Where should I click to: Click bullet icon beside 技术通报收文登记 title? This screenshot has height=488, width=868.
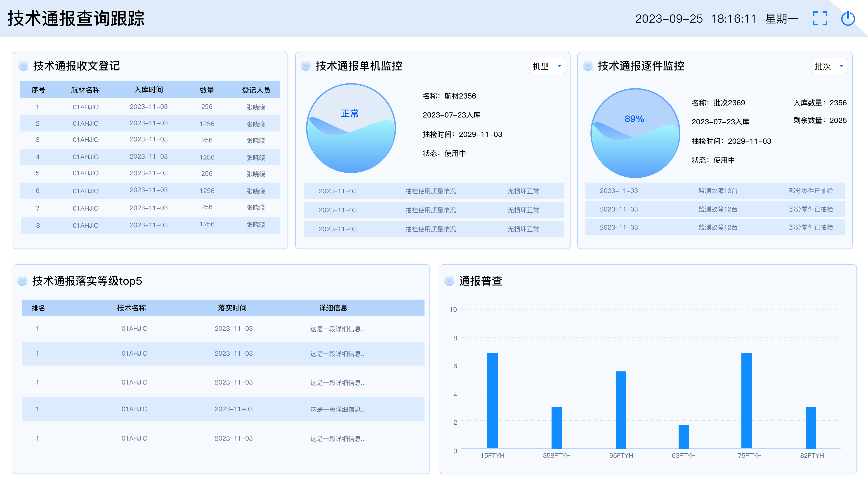23,66
